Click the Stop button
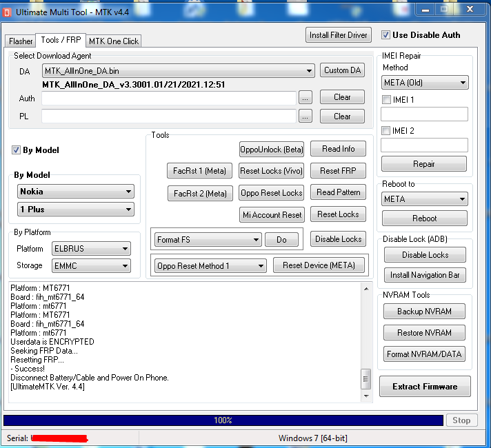This screenshot has width=491, height=448. [461, 420]
